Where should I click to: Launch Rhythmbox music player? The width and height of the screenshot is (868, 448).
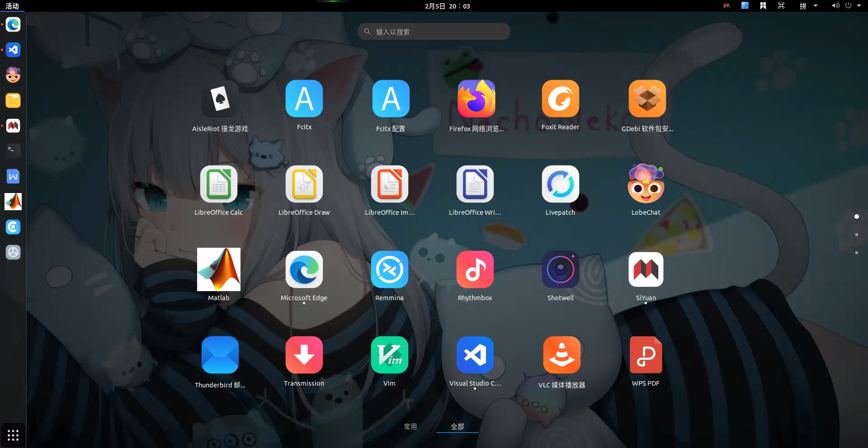click(x=475, y=269)
